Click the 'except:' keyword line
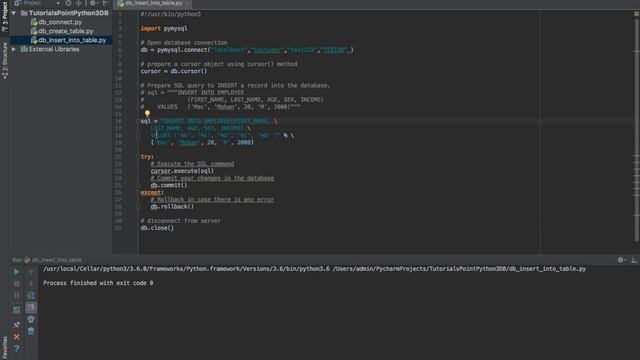Screen dimensions: 640x360 click(x=152, y=192)
